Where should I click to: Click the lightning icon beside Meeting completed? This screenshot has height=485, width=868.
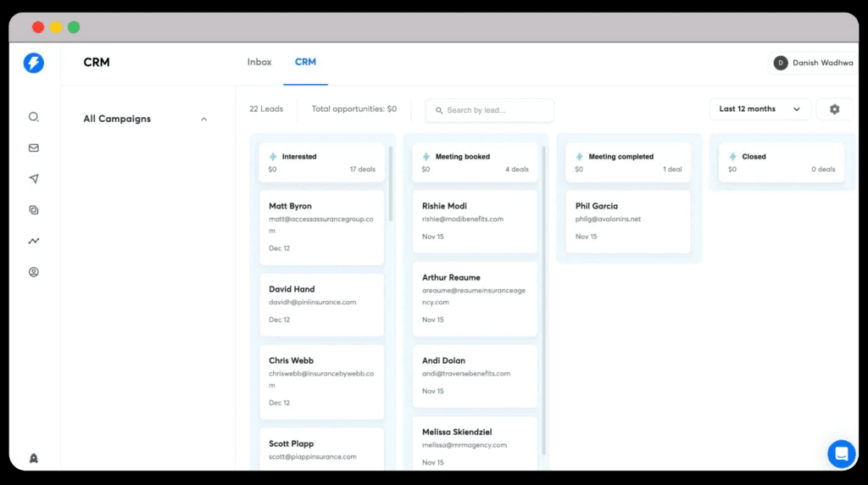[580, 157]
